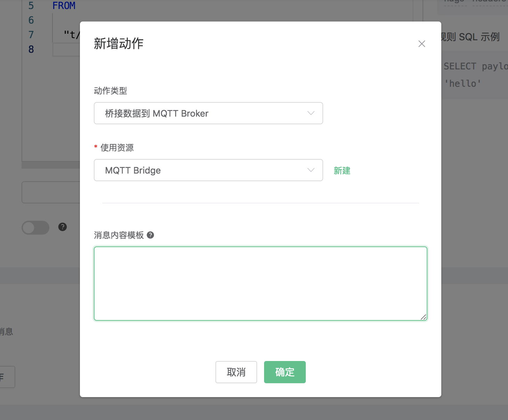The width and height of the screenshot is (508, 420).
Task: Click the 'hello' example code line
Action: (463, 84)
